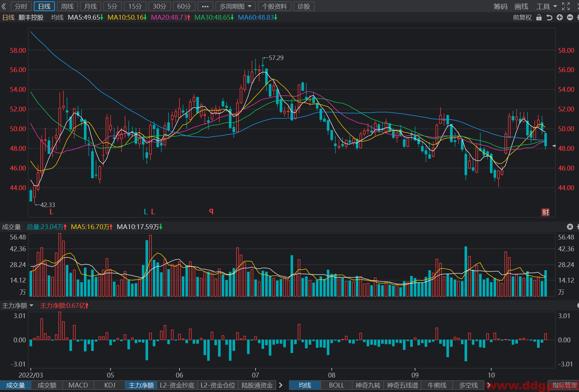This screenshot has width=579, height=392.
Task: Switch to the 分时 intraday chart
Action: coord(21,6)
